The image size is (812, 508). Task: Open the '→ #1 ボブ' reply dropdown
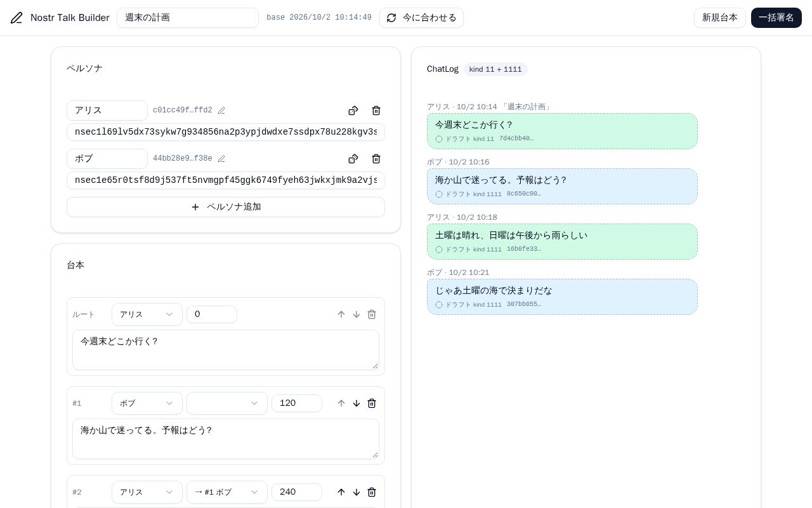point(227,492)
